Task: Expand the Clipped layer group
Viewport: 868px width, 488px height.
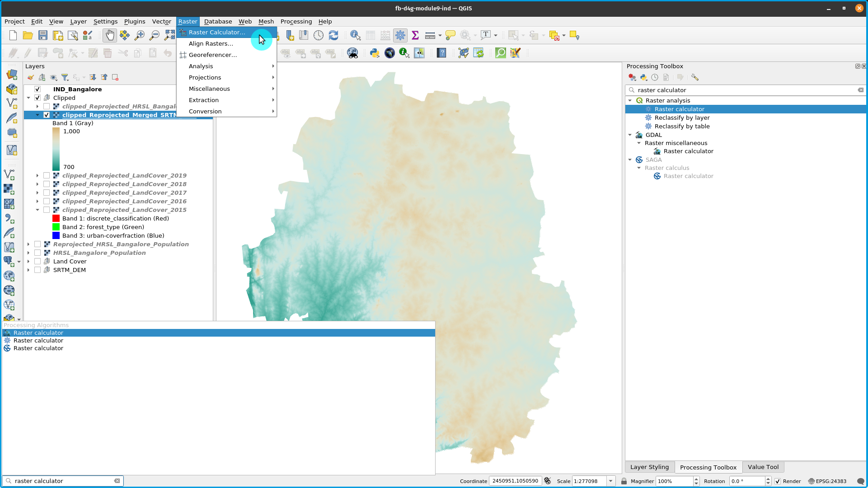Action: tap(28, 97)
